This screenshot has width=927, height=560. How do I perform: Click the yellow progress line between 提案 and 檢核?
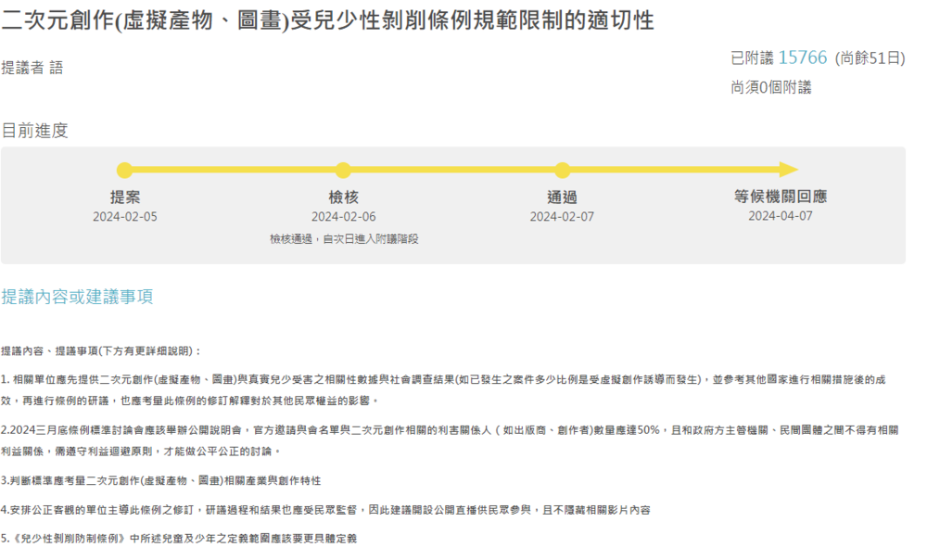click(x=234, y=171)
